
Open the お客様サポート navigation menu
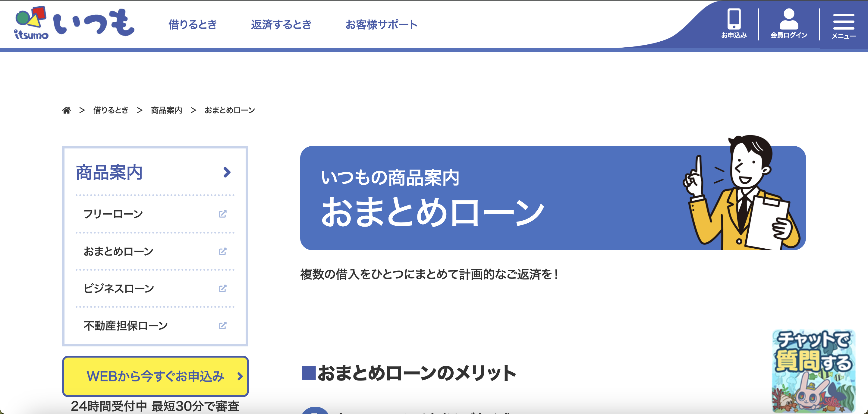click(382, 24)
